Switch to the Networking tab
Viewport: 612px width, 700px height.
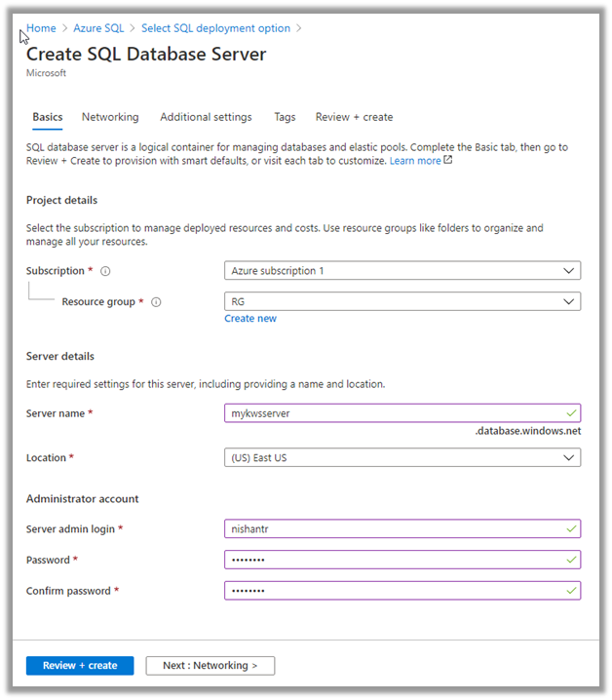[110, 117]
